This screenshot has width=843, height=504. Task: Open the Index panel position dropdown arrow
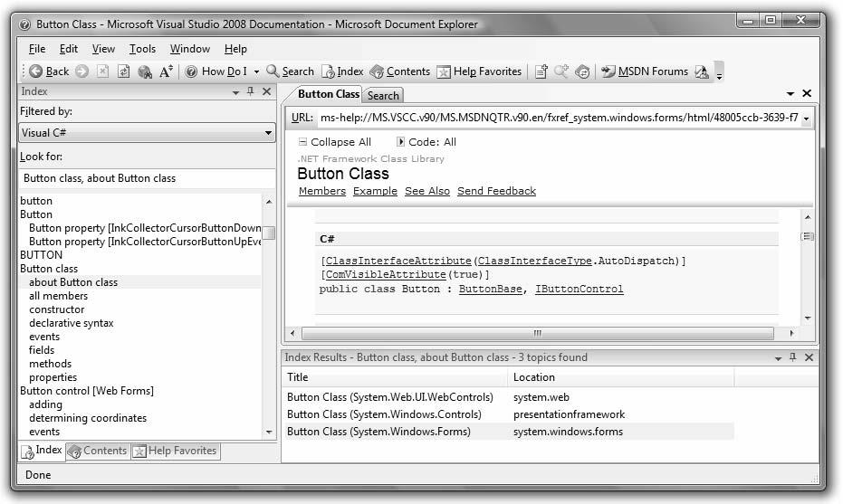coord(235,92)
